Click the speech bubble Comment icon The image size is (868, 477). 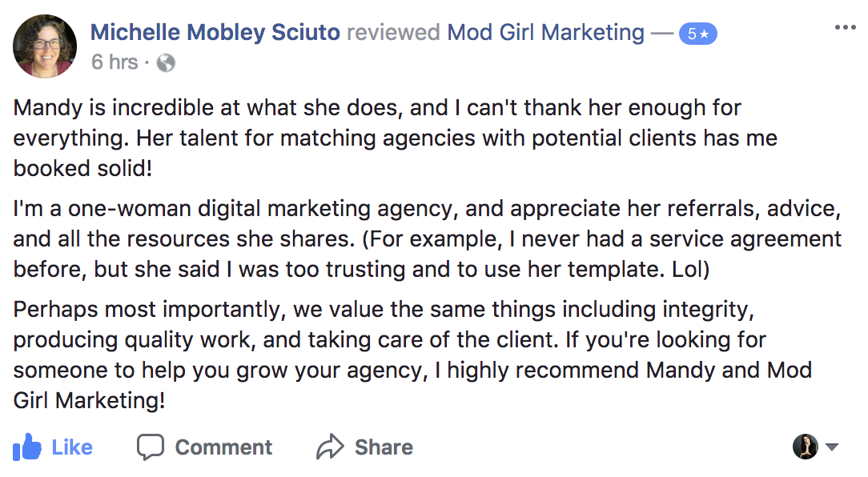click(150, 447)
